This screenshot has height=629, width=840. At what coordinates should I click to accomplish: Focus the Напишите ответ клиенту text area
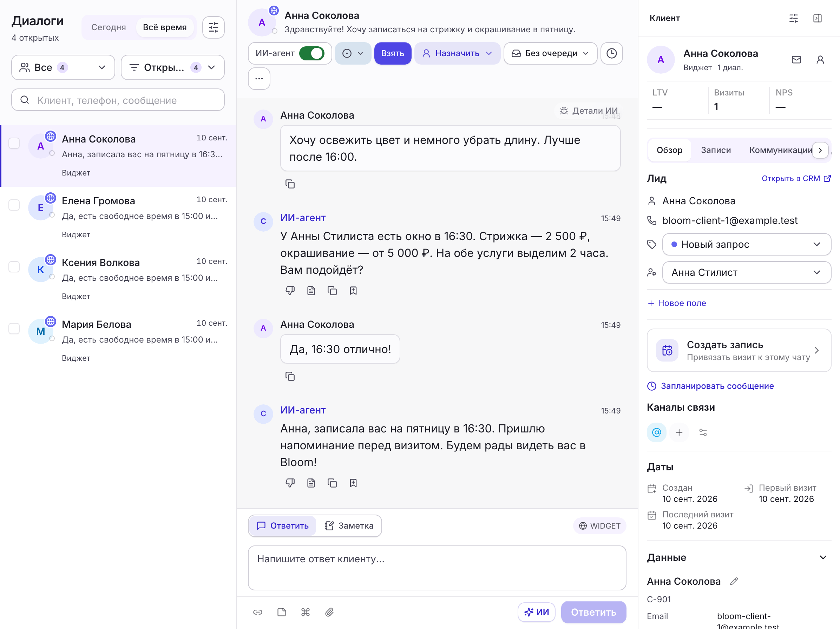(x=437, y=568)
